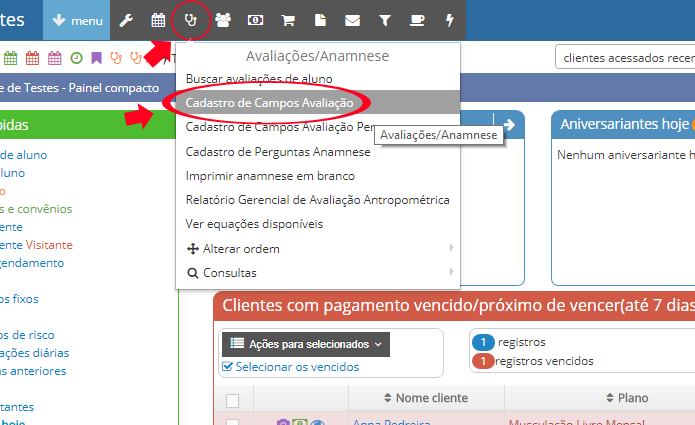Viewport: 695px width, 425px height.
Task: Open the envelope messages icon
Action: (x=352, y=20)
